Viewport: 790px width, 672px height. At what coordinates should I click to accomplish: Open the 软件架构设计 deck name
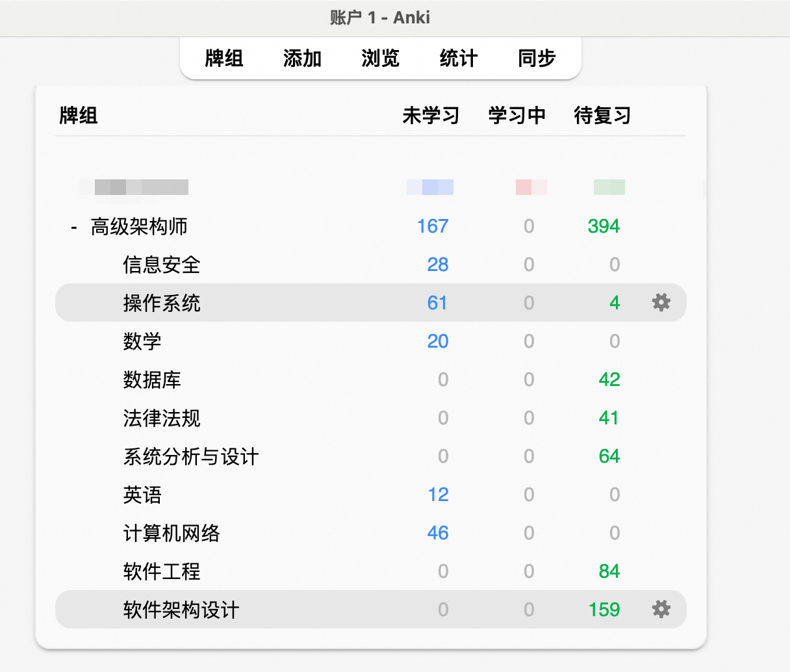[x=181, y=610]
